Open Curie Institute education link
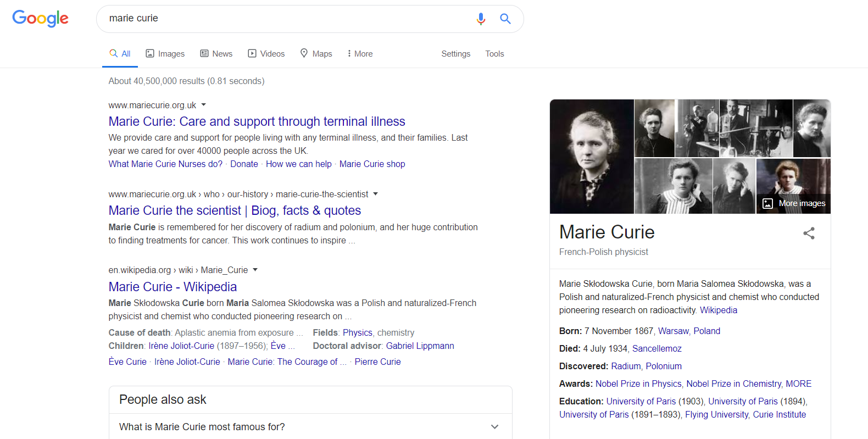 coord(780,414)
